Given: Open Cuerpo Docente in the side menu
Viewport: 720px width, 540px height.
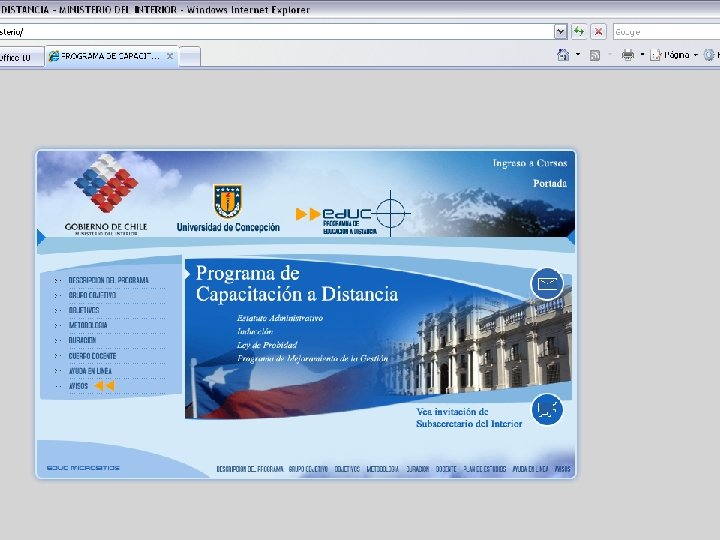Looking at the screenshot, I should point(92,356).
